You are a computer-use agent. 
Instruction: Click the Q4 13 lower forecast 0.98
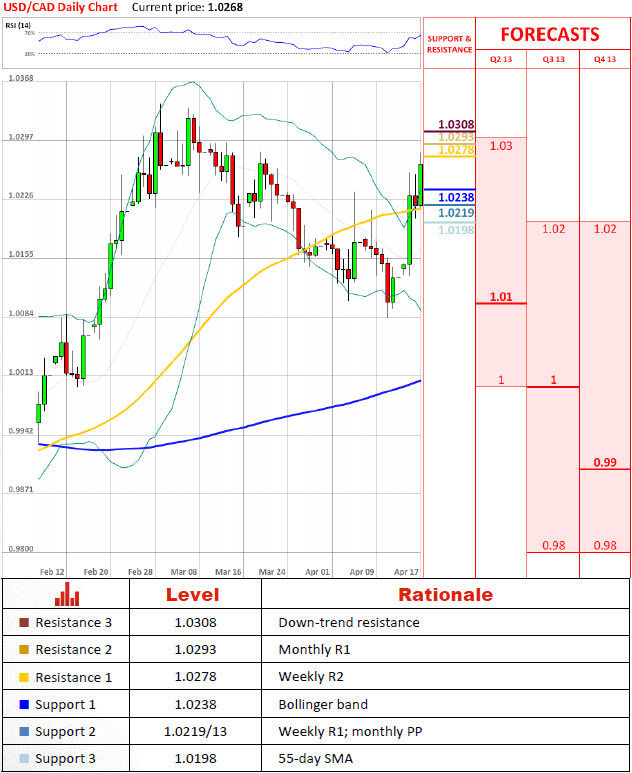(x=605, y=546)
